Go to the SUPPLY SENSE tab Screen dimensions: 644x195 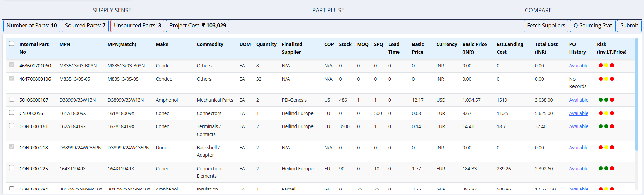112,10
